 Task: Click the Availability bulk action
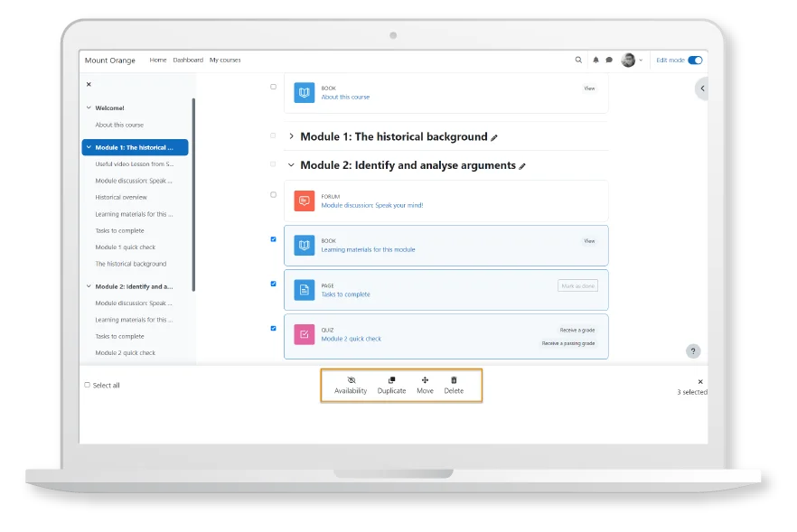(x=351, y=386)
